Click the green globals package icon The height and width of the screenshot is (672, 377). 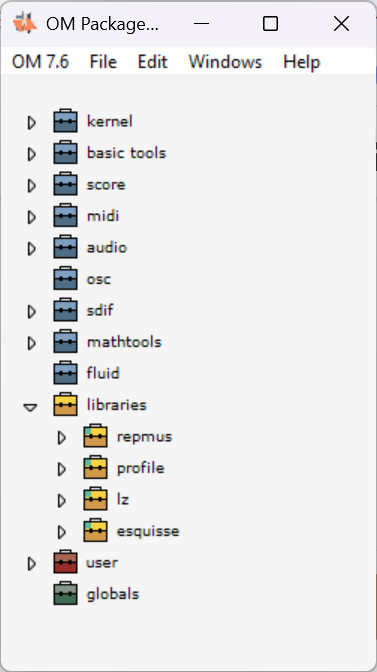tap(66, 594)
